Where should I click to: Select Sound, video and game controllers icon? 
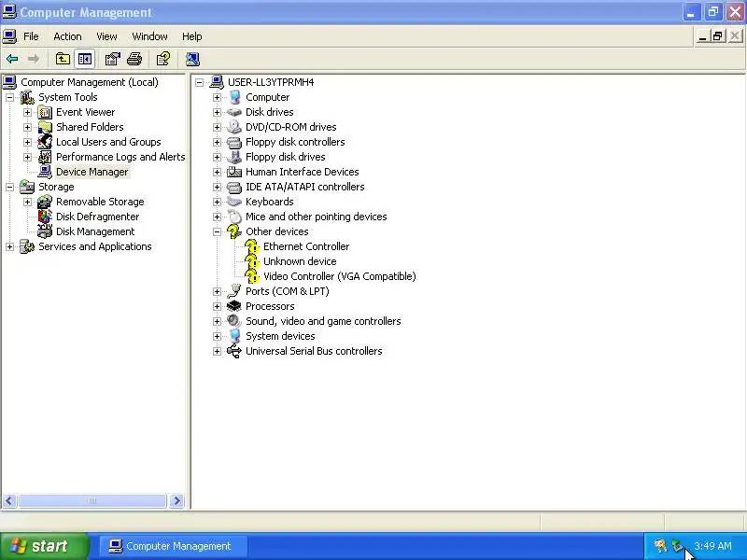(x=234, y=321)
